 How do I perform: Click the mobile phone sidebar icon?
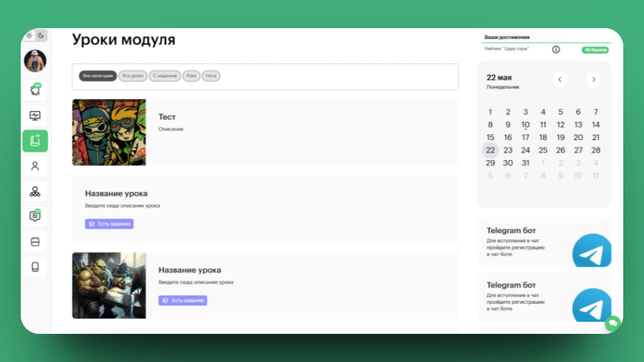coord(35,267)
